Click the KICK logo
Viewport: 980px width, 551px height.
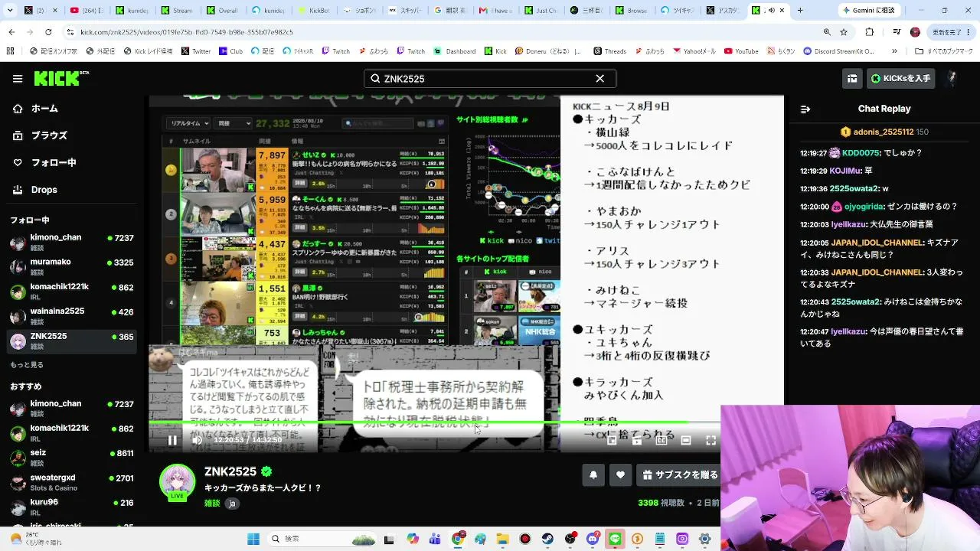[x=61, y=78]
